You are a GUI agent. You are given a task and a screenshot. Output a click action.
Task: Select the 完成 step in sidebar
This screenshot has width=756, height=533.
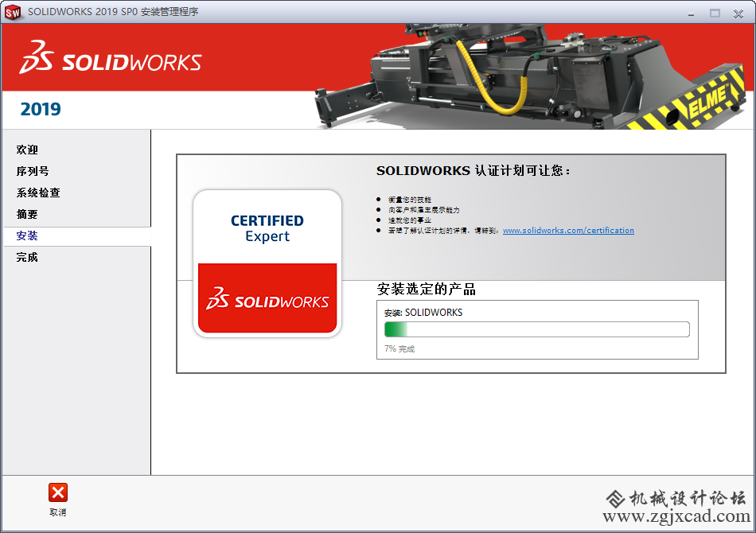(27, 257)
